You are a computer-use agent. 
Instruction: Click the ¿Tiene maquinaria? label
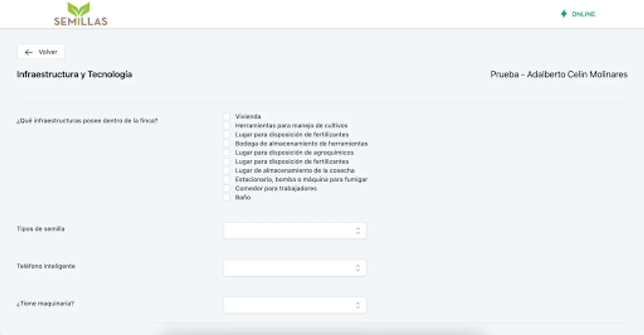[45, 304]
